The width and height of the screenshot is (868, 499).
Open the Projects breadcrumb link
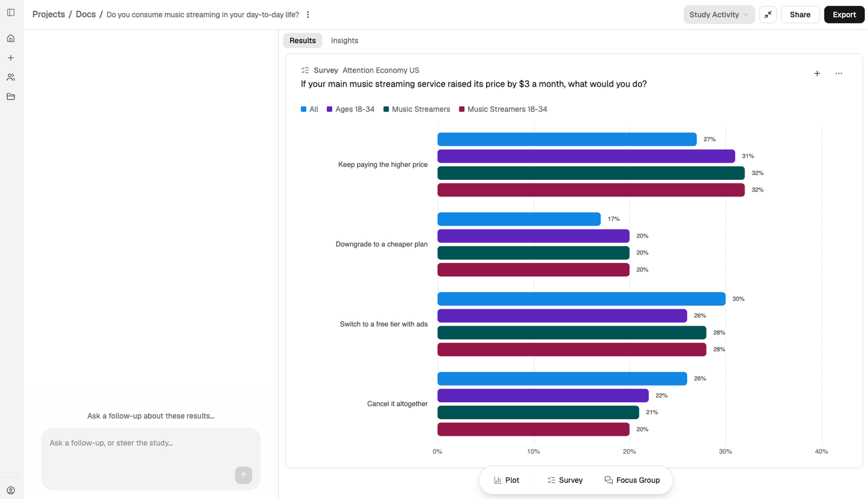tap(48, 14)
